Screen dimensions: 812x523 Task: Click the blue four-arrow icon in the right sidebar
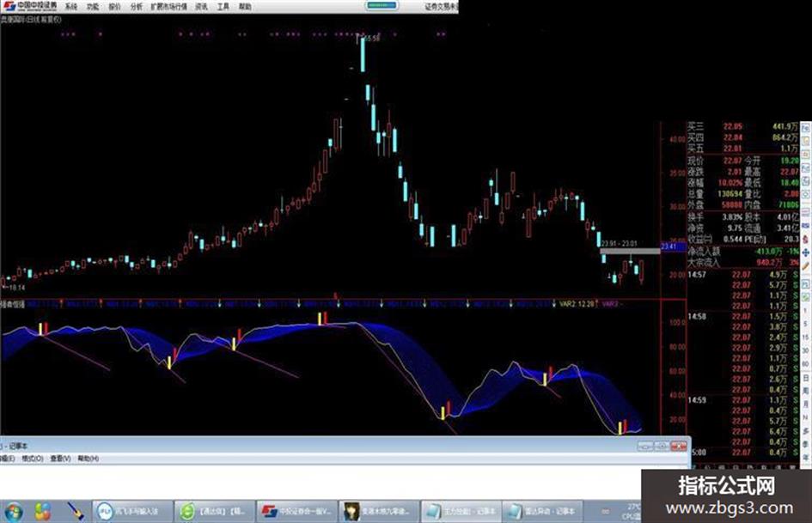[x=806, y=252]
